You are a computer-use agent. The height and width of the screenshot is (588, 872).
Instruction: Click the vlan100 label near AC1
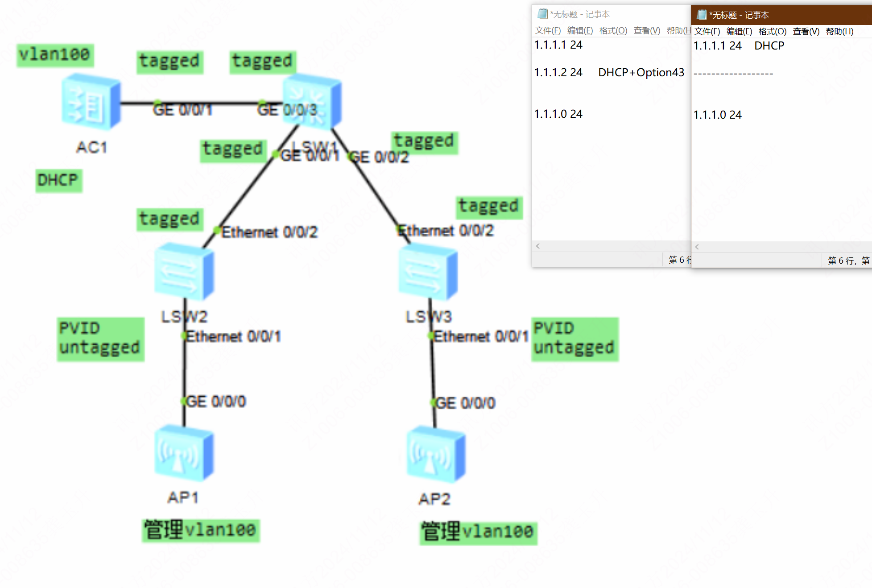[x=55, y=55]
